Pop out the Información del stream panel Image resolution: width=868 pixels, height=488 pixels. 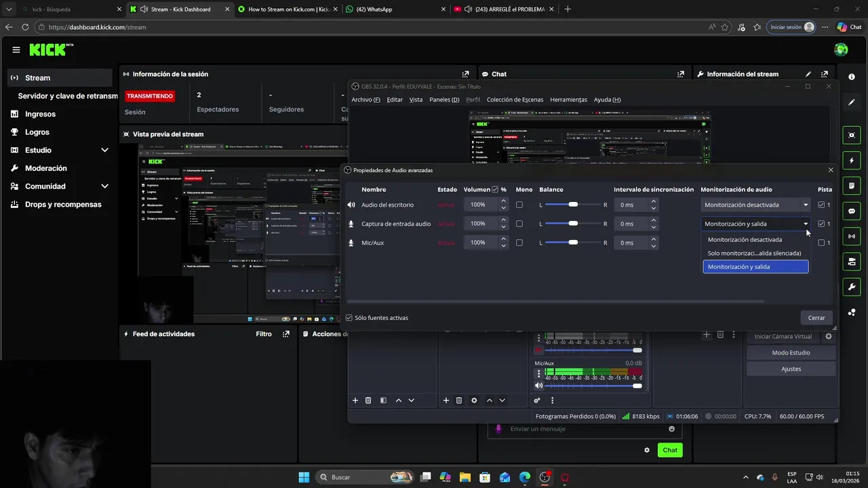(x=825, y=74)
